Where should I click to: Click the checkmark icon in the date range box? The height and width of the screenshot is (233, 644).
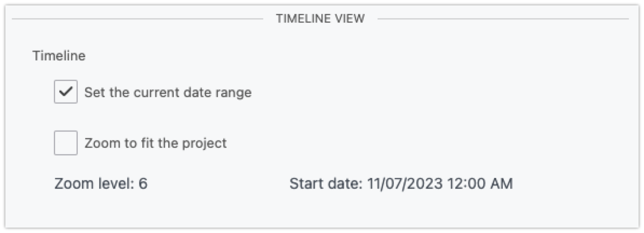coord(66,92)
